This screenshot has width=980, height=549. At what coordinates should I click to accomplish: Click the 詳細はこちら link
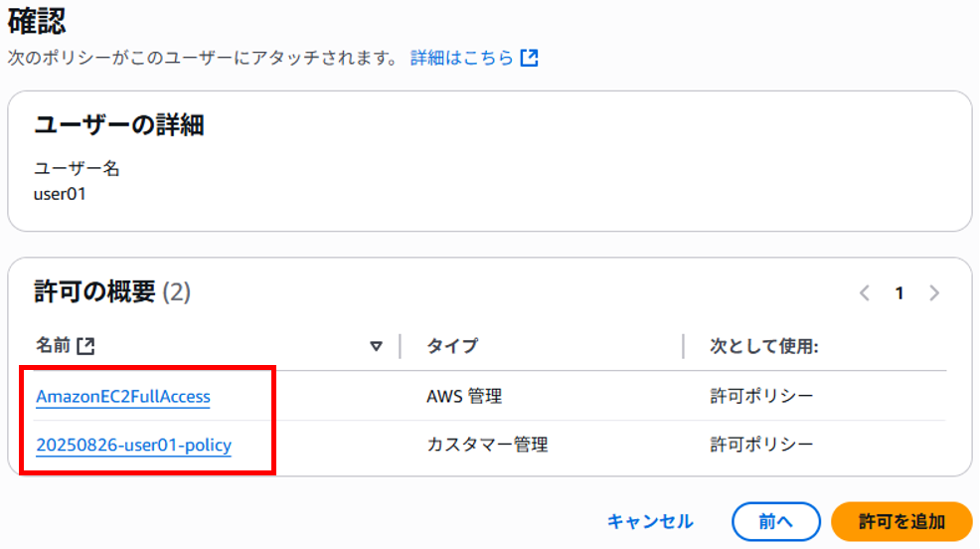(462, 58)
